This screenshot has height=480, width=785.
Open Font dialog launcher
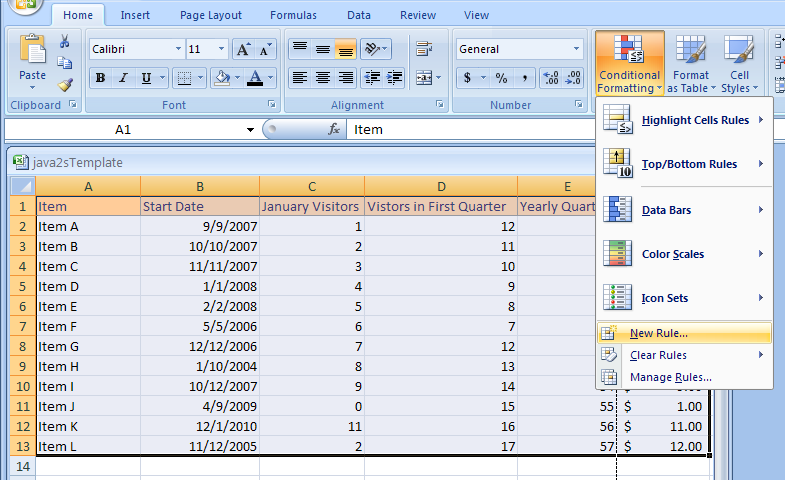(x=272, y=105)
